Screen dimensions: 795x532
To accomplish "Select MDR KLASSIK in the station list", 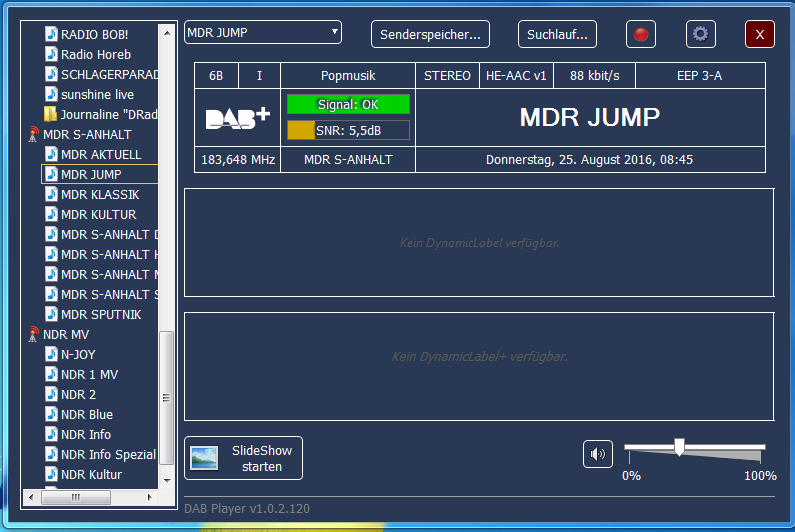I will tap(99, 195).
